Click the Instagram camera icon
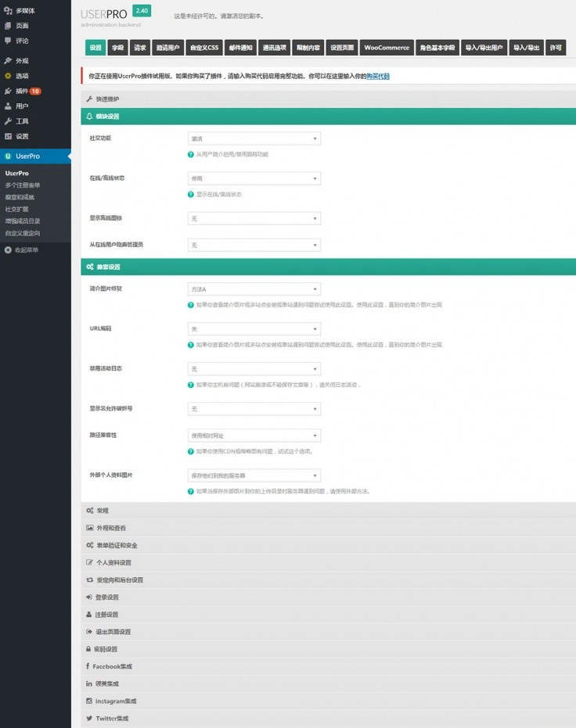The height and width of the screenshot is (728, 576). (88, 701)
